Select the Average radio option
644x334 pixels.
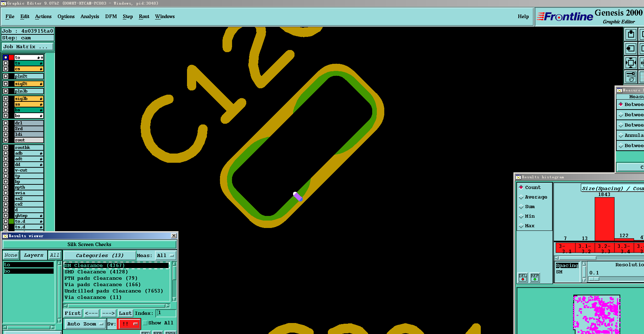(x=521, y=197)
